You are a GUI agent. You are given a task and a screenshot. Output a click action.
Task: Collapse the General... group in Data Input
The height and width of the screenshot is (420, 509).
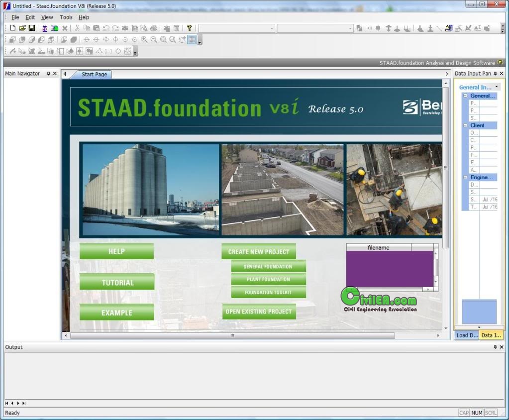465,96
